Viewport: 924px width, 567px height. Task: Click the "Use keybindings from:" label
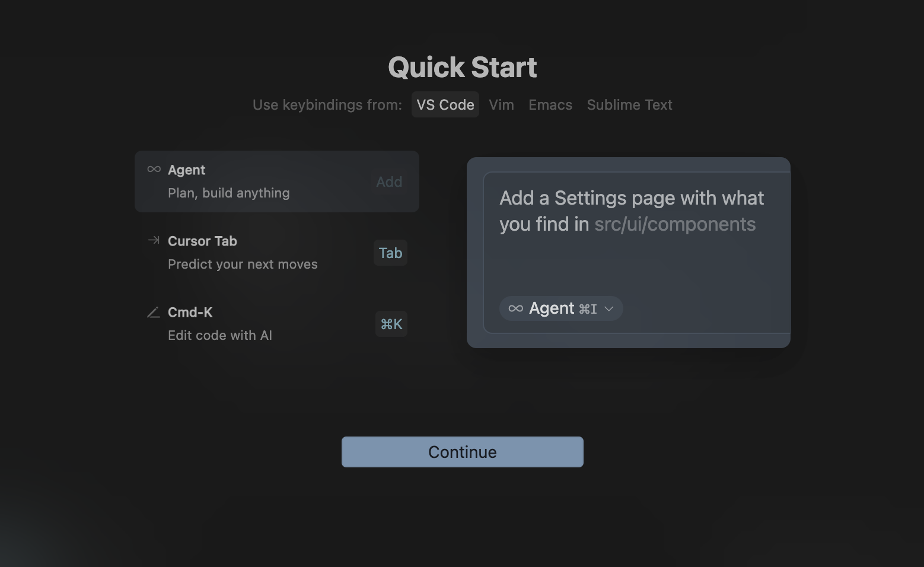click(327, 105)
